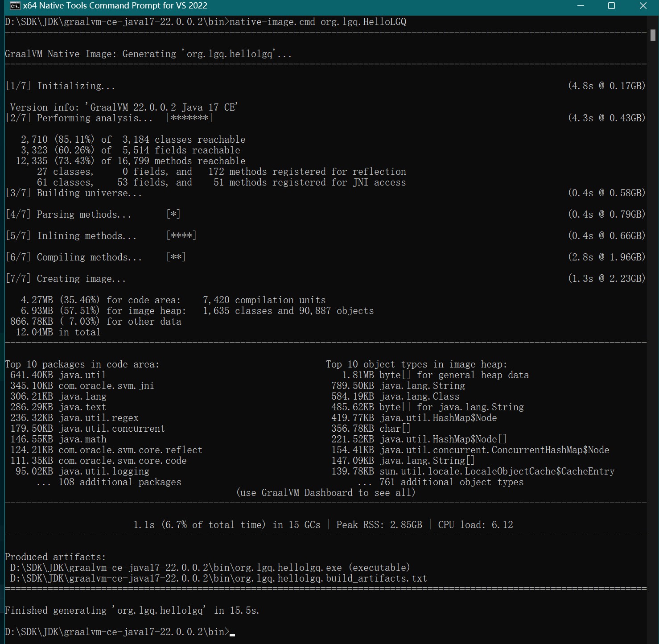The width and height of the screenshot is (659, 644).
Task: Click the '179.50KB java.util.concurrent' row
Action: tap(87, 429)
